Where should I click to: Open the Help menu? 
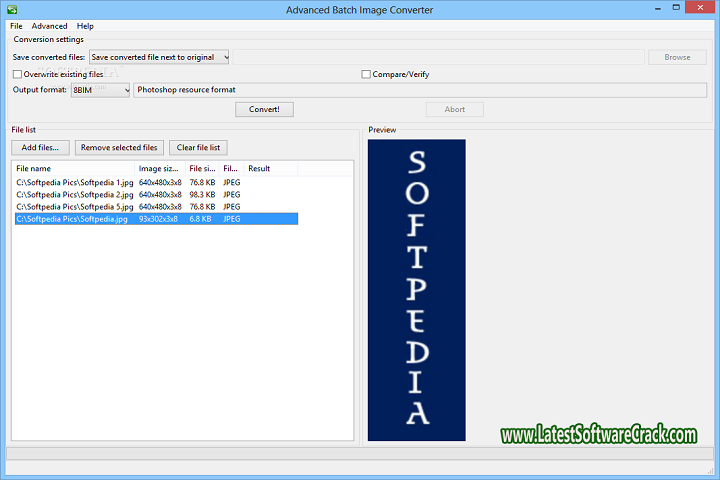pyautogui.click(x=85, y=26)
